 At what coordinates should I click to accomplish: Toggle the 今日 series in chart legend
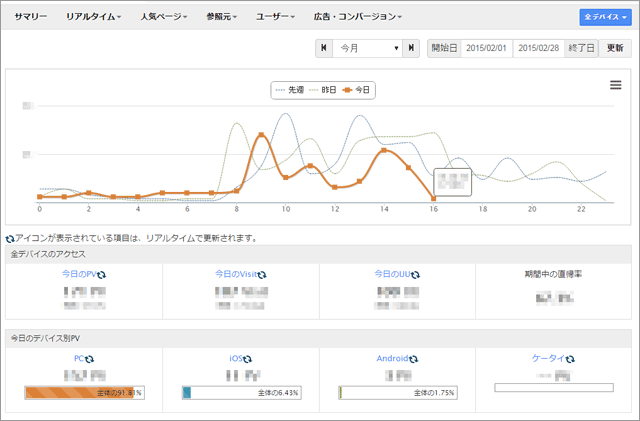pos(356,90)
